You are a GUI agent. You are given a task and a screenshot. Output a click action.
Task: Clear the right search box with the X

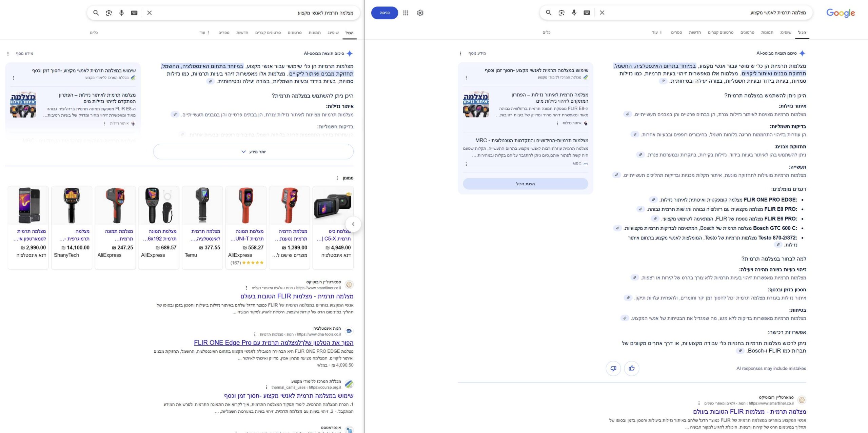tap(602, 13)
